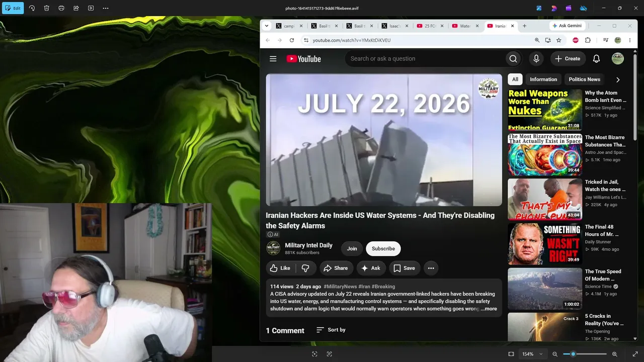Viewport: 644px width, 362px height.
Task: Like the video
Action: coord(280,268)
